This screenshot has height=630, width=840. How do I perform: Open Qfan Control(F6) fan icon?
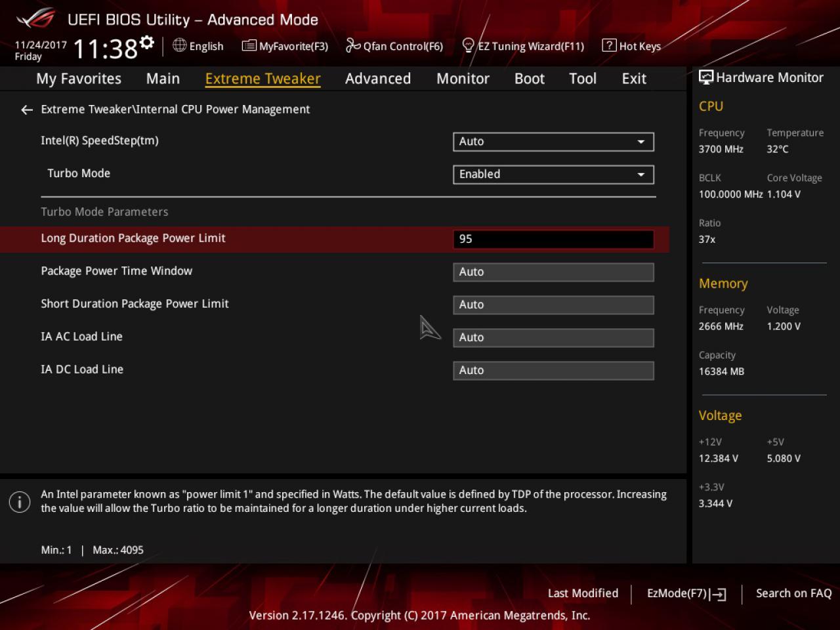point(353,45)
